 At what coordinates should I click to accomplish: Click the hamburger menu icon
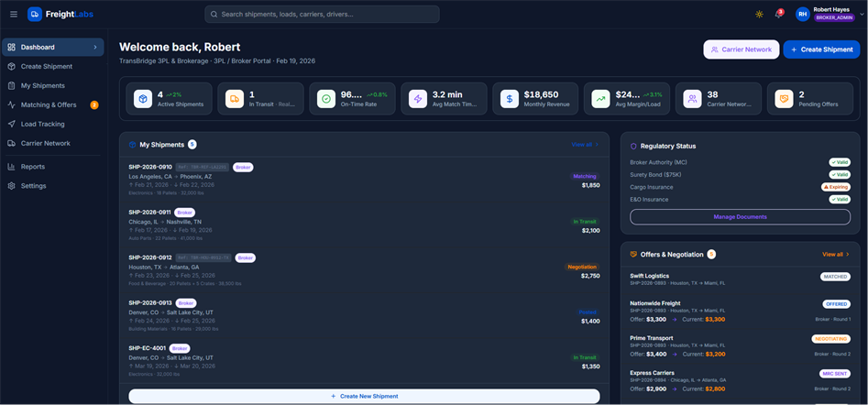coord(13,15)
